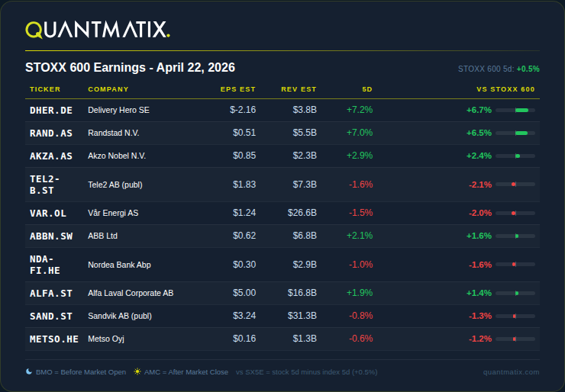Click the DHER.DE relative performance bar
Screen dimensions: 565x392
515,110
